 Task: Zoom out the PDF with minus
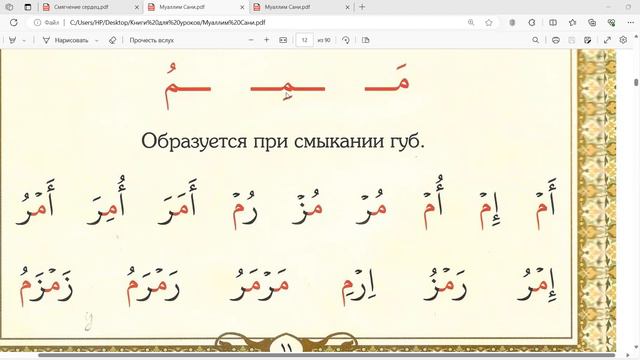click(251, 40)
